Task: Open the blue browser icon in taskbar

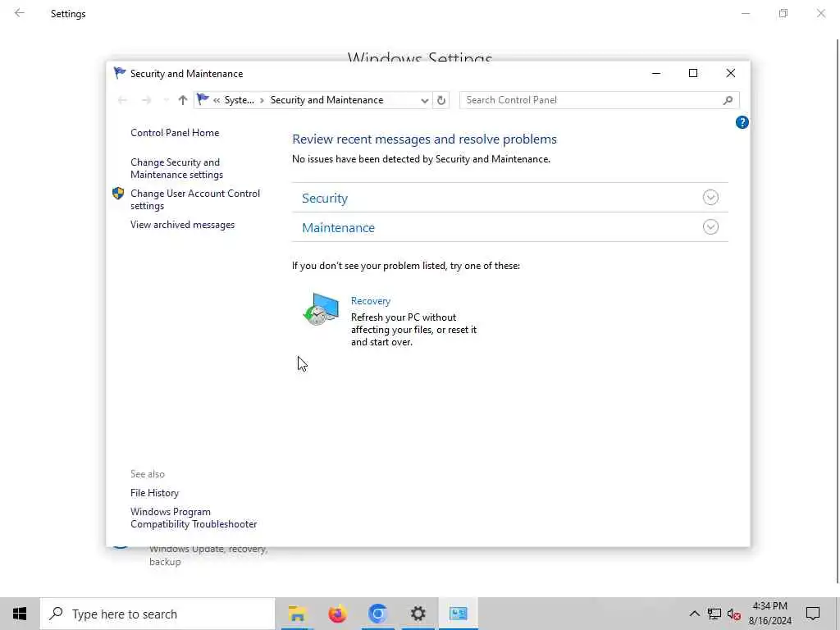Action: (x=377, y=614)
